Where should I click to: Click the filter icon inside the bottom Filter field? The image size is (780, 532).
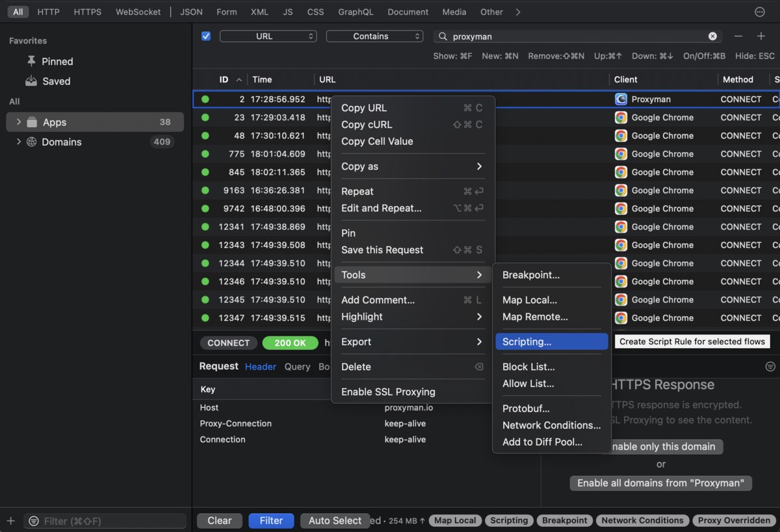pos(34,521)
